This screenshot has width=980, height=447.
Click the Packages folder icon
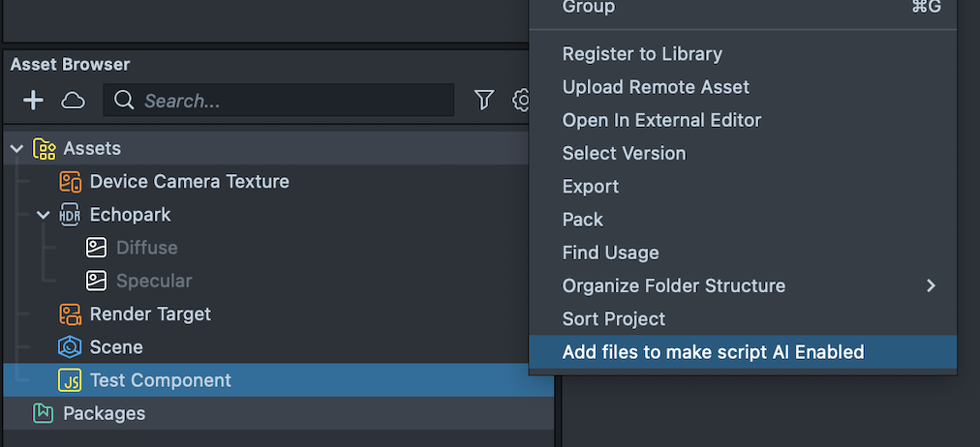(x=44, y=413)
